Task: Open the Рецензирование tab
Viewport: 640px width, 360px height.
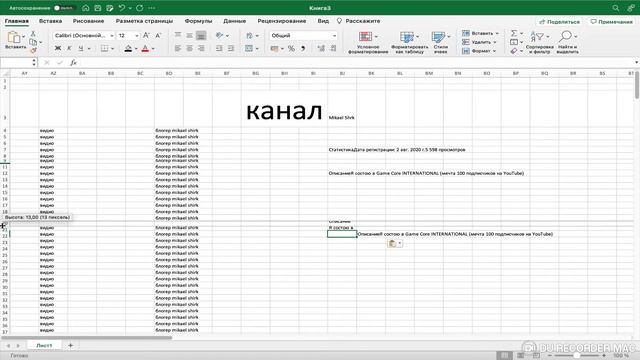Action: pyautogui.click(x=282, y=21)
